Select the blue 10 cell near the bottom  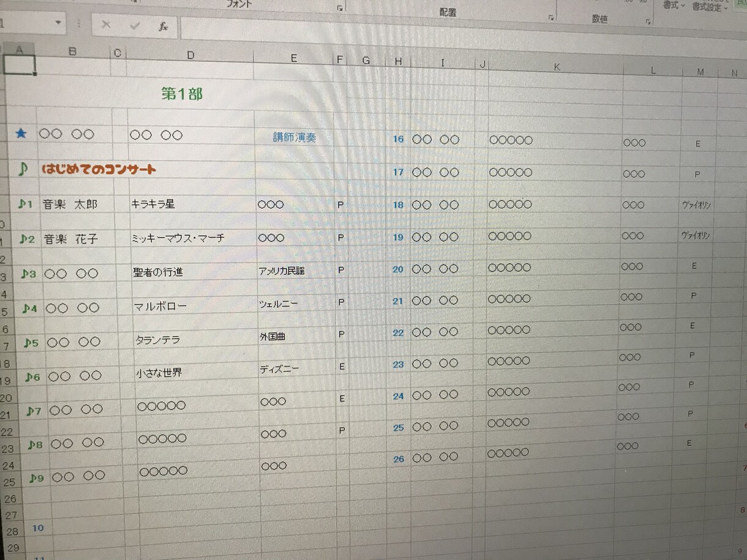38,528
